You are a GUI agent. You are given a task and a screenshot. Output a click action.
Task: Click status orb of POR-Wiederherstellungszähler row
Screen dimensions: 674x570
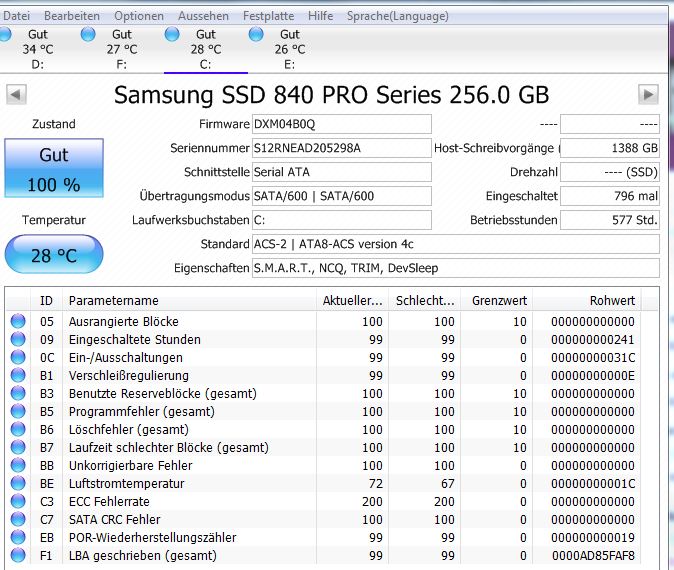click(18, 537)
